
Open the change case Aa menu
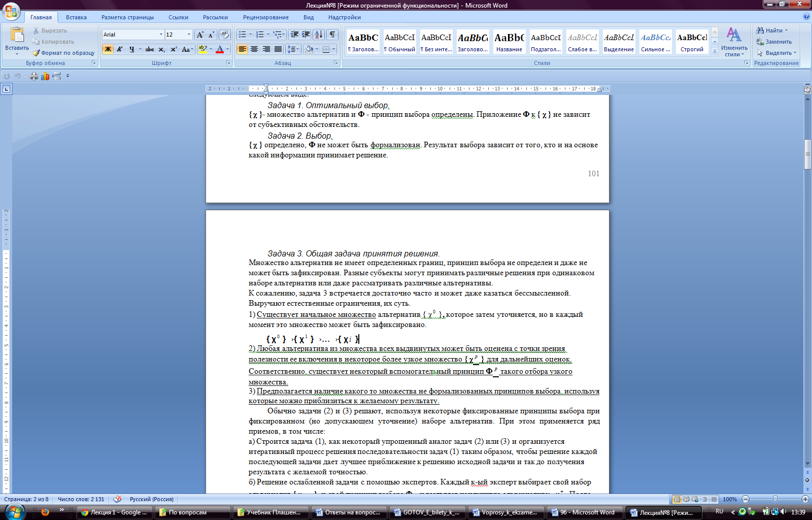click(x=187, y=49)
